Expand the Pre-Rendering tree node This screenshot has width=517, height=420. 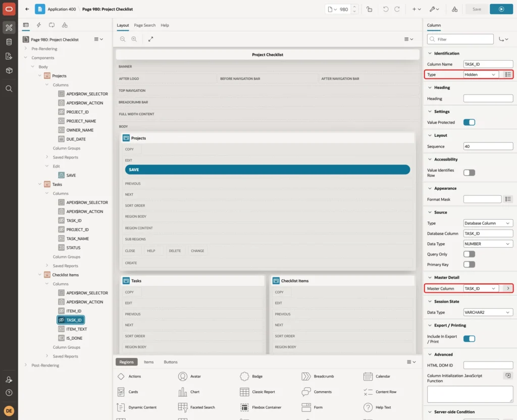pos(26,48)
